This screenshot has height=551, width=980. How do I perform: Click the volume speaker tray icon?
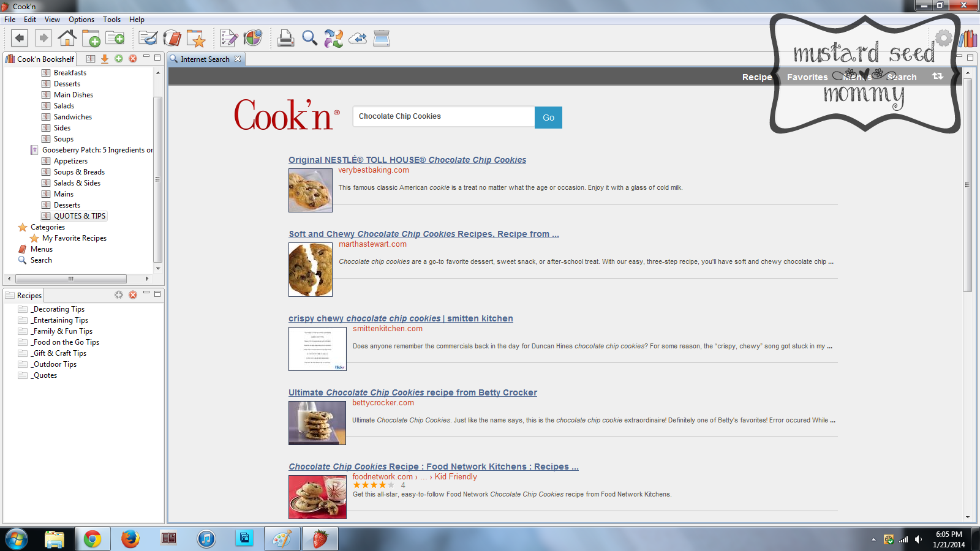point(918,539)
